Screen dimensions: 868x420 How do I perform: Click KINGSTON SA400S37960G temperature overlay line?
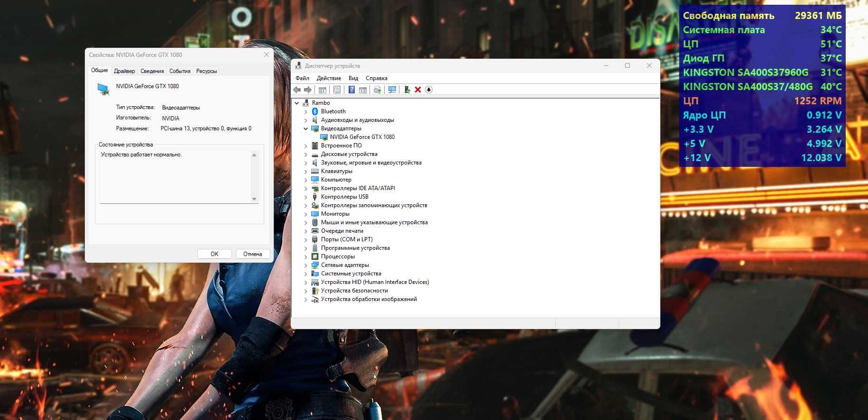tap(762, 73)
